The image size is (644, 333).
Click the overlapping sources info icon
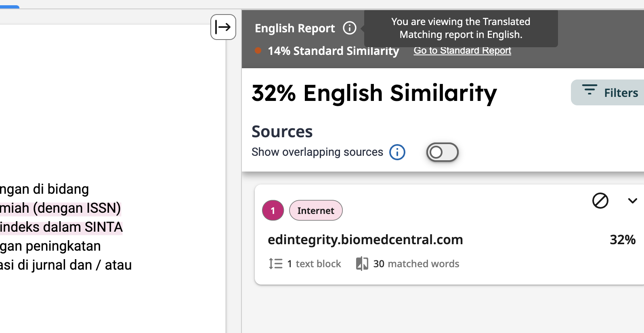(397, 152)
